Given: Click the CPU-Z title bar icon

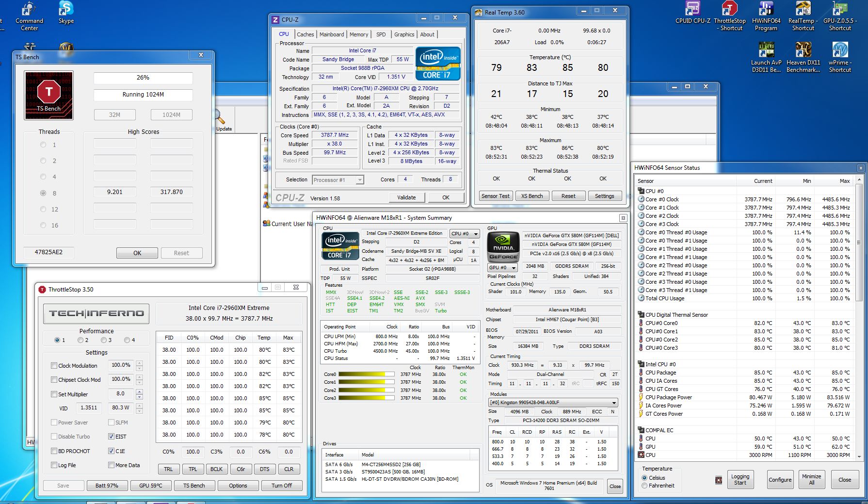Looking at the screenshot, I should 275,20.
